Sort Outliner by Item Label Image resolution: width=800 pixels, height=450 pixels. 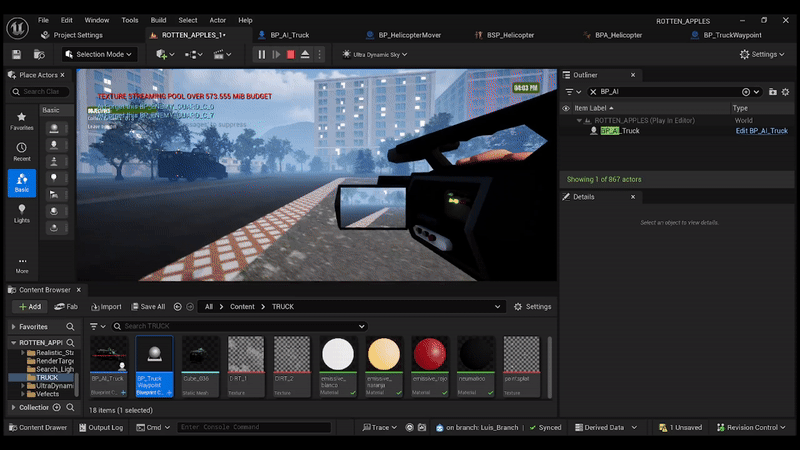(594, 108)
